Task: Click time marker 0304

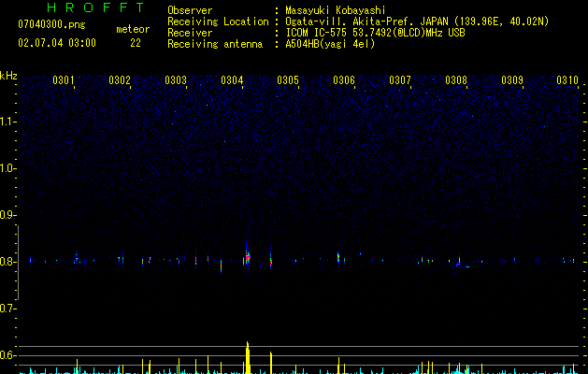Action: tap(232, 80)
